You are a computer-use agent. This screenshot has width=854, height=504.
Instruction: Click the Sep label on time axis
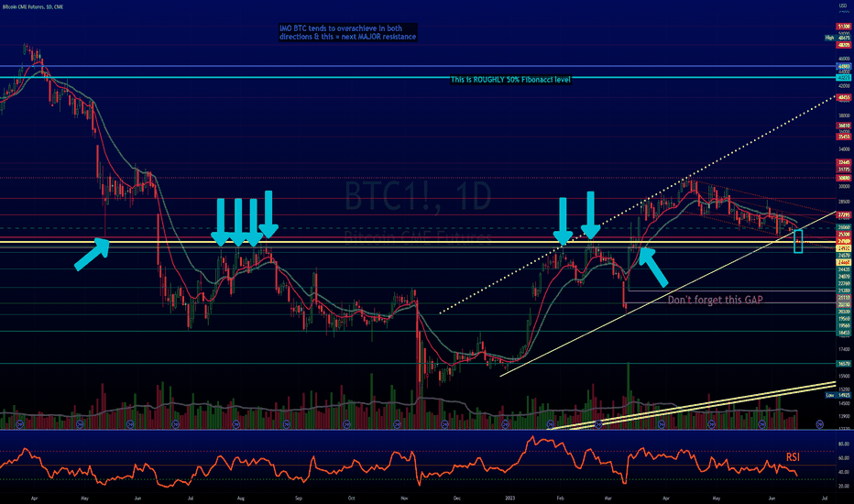298,498
